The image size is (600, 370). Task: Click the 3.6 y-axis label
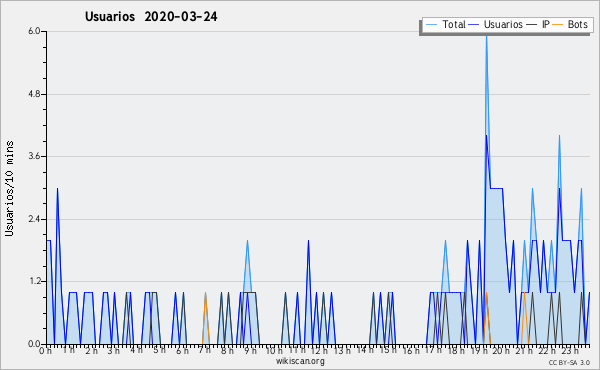34,156
